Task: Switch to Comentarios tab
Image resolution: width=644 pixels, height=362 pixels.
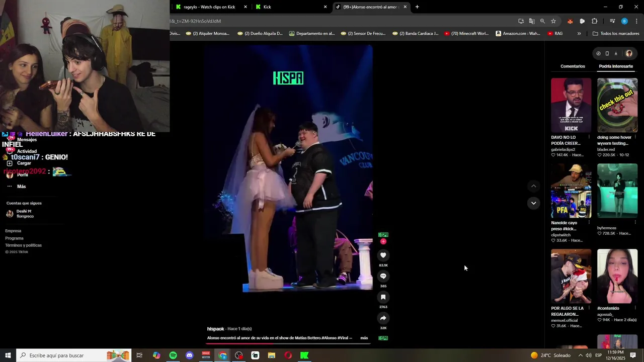Action: coord(573,66)
